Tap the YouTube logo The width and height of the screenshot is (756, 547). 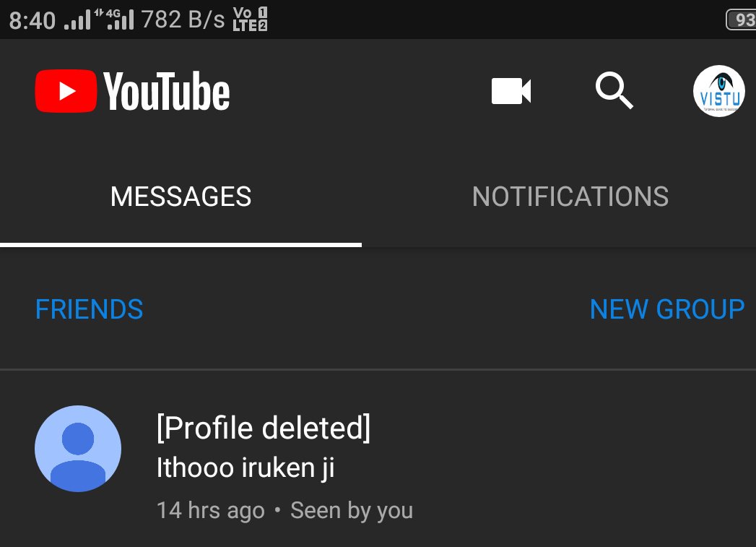point(133,90)
